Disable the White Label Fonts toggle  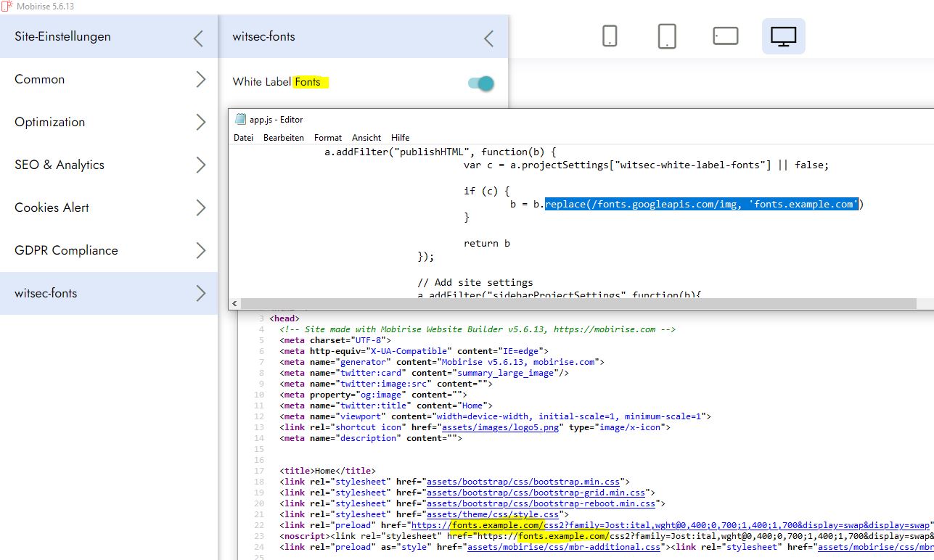[481, 83]
